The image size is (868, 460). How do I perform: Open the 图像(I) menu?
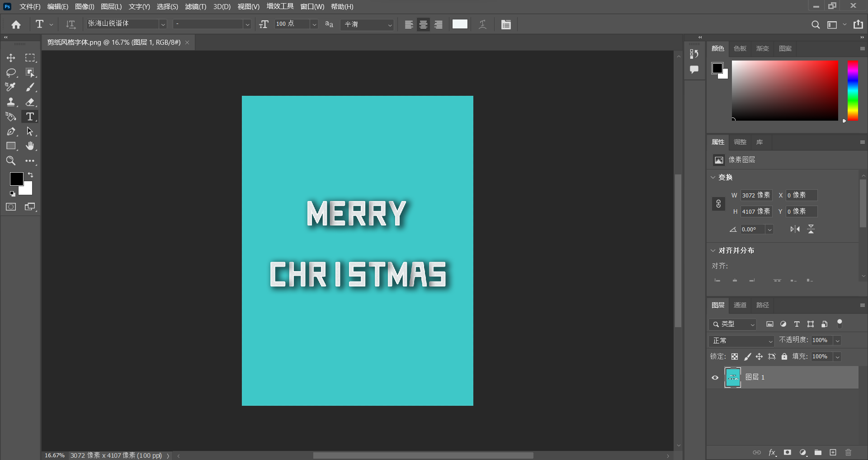pyautogui.click(x=85, y=7)
